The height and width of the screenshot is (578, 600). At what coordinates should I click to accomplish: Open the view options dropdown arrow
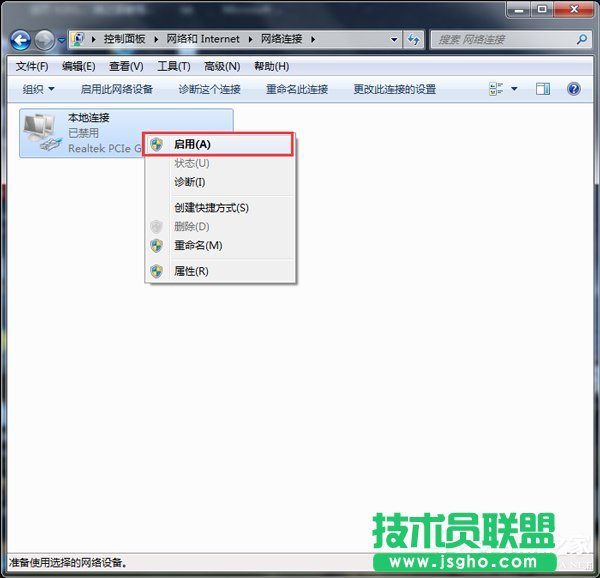[514, 89]
